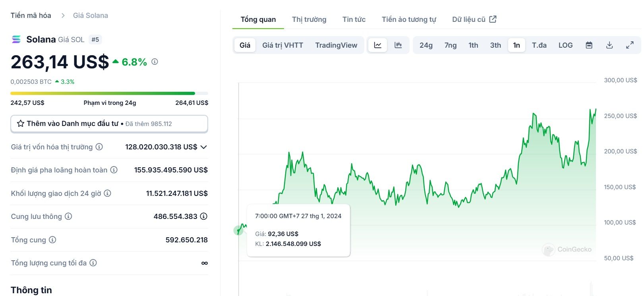Click the infinity max supply value
644x296 pixels.
(x=205, y=263)
